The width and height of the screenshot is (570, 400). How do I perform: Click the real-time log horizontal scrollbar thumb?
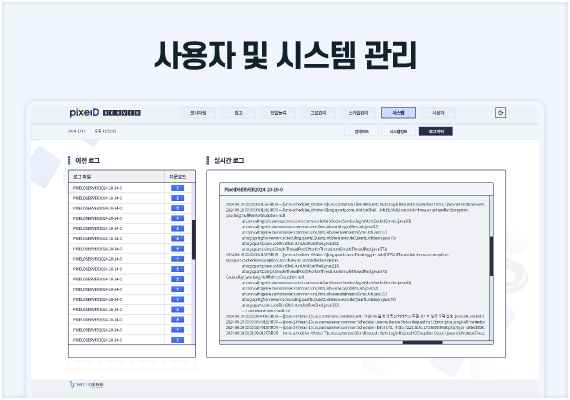click(x=422, y=342)
